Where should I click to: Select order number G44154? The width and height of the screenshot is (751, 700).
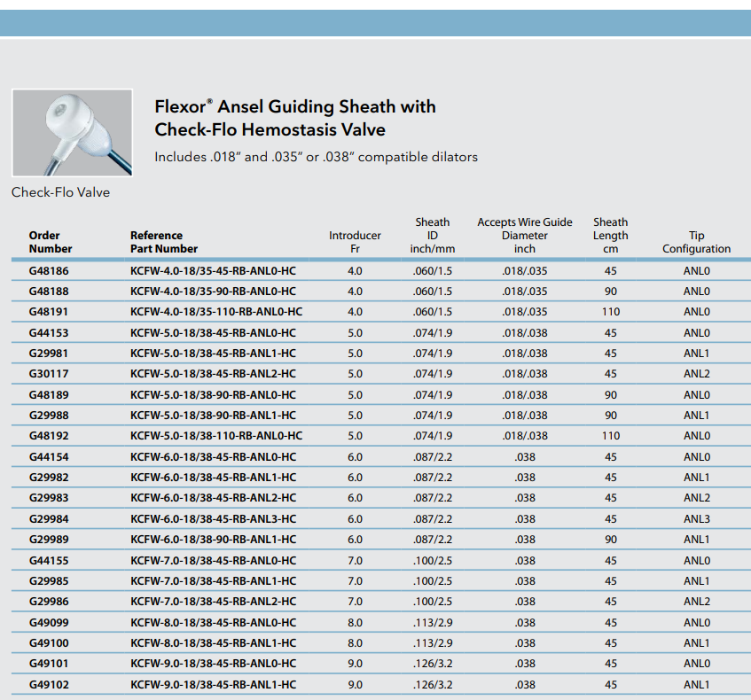(x=49, y=456)
